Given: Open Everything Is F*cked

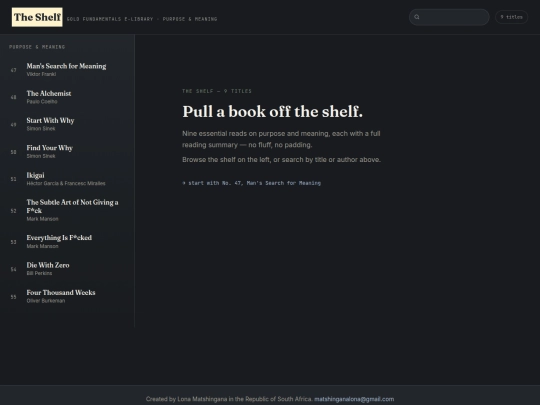Looking at the screenshot, I should (x=67, y=242).
